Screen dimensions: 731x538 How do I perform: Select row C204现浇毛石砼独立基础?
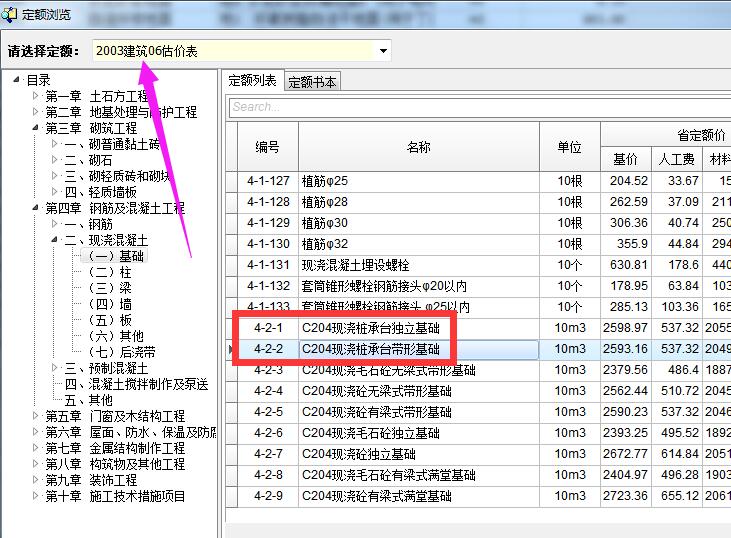(x=478, y=433)
